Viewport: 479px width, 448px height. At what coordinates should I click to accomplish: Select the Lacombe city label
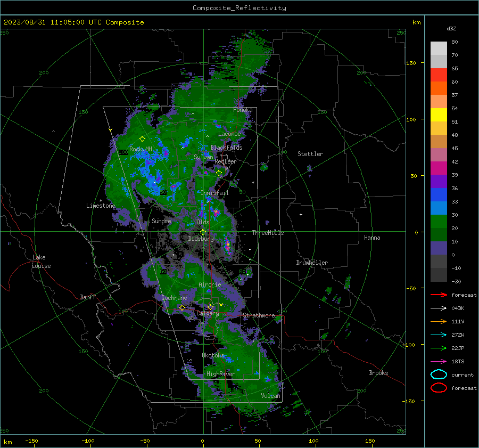point(229,134)
